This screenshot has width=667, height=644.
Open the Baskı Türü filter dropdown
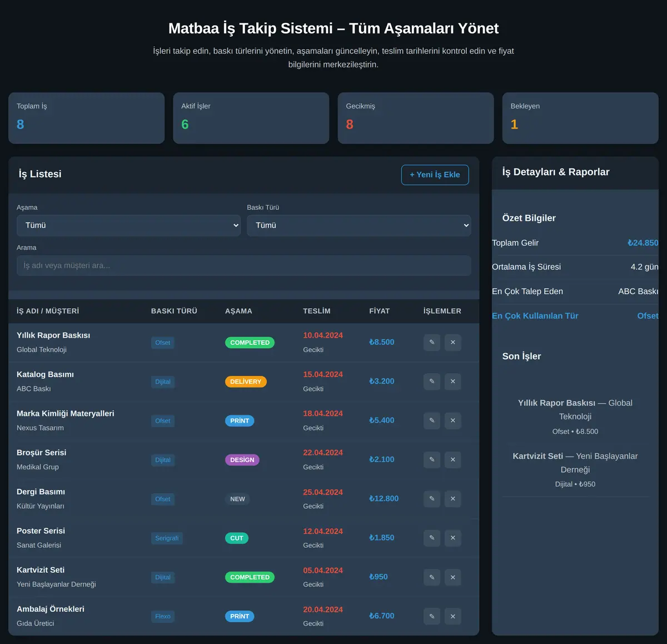point(359,225)
